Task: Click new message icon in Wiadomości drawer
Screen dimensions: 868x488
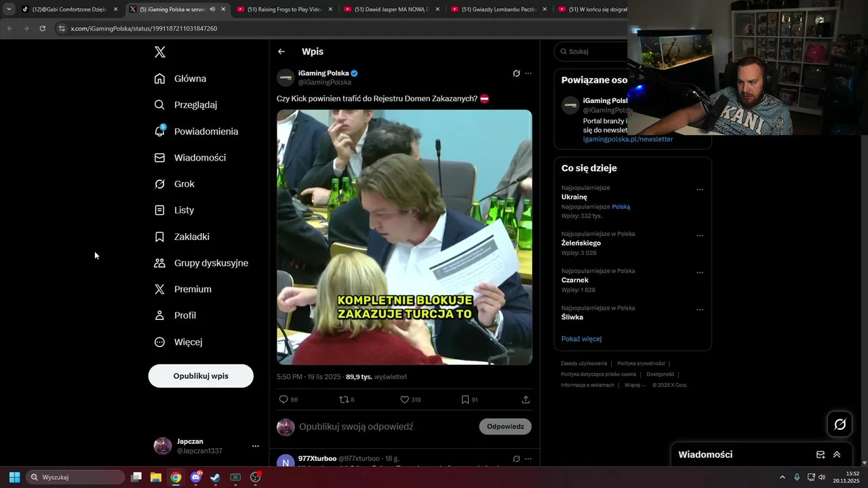Action: (x=821, y=455)
